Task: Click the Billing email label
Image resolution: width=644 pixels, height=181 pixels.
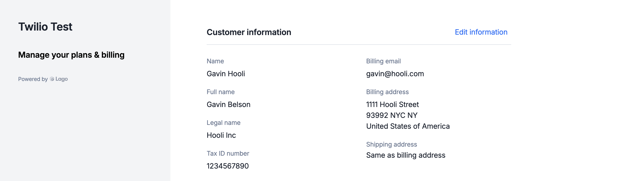Action: pyautogui.click(x=383, y=61)
